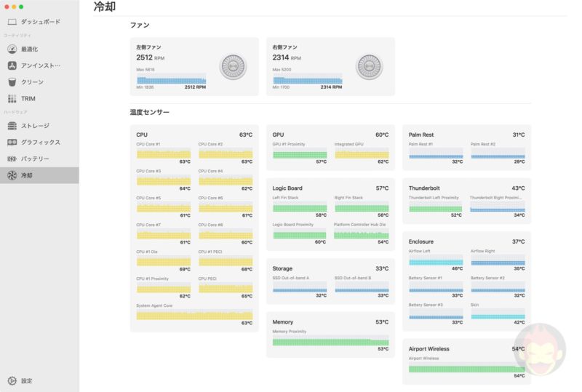The height and width of the screenshot is (392, 582).
Task: Select the TRIM label in sidebar
Action: coord(28,99)
